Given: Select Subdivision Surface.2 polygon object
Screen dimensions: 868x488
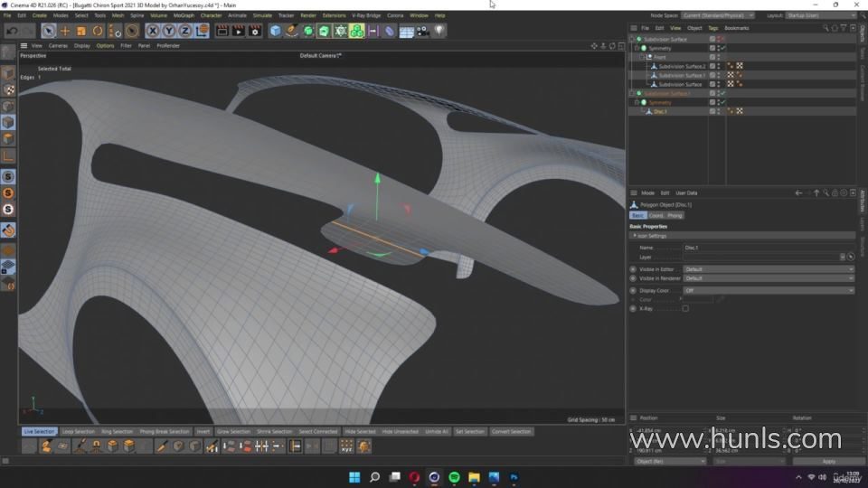Looking at the screenshot, I should (x=682, y=66).
